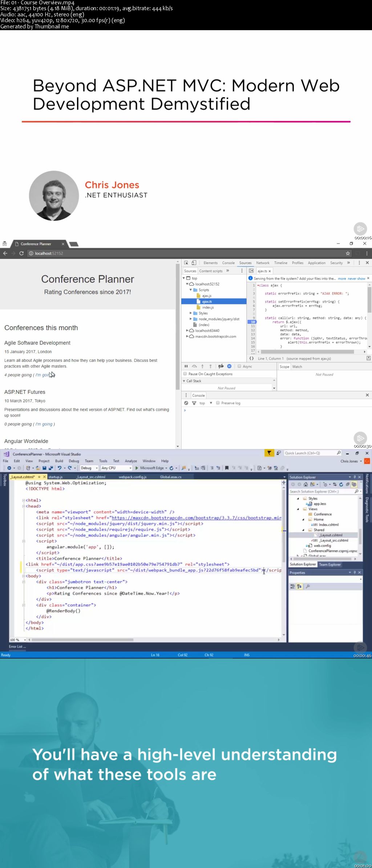Click the Visual Studio Redo button

pos(70,468)
